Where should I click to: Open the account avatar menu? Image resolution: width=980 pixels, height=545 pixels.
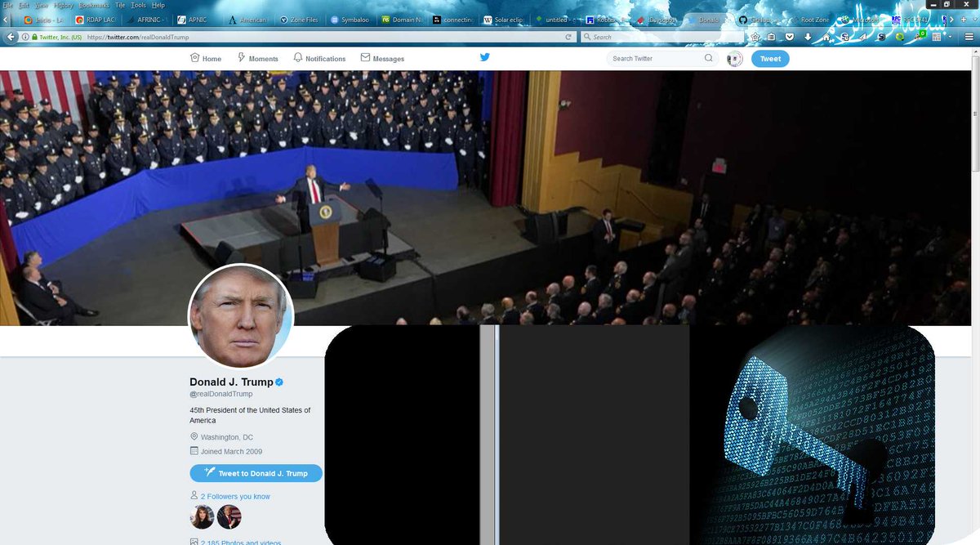coord(734,59)
